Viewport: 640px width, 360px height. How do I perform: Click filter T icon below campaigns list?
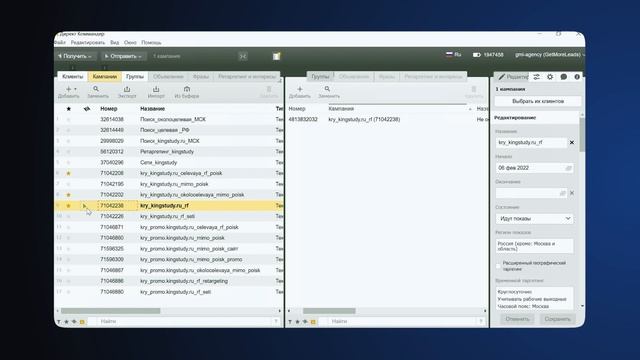click(x=59, y=322)
